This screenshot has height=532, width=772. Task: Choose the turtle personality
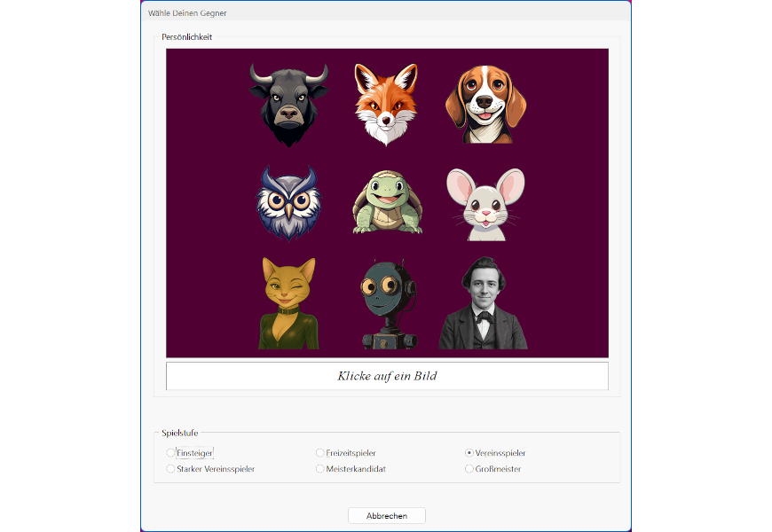pos(386,203)
